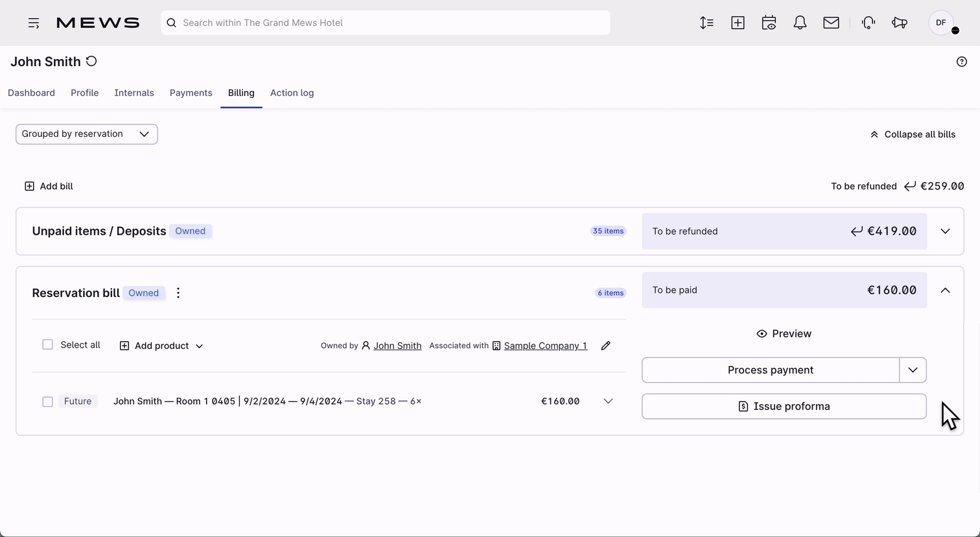Click the Add bill button
The image size is (980, 537).
(49, 186)
